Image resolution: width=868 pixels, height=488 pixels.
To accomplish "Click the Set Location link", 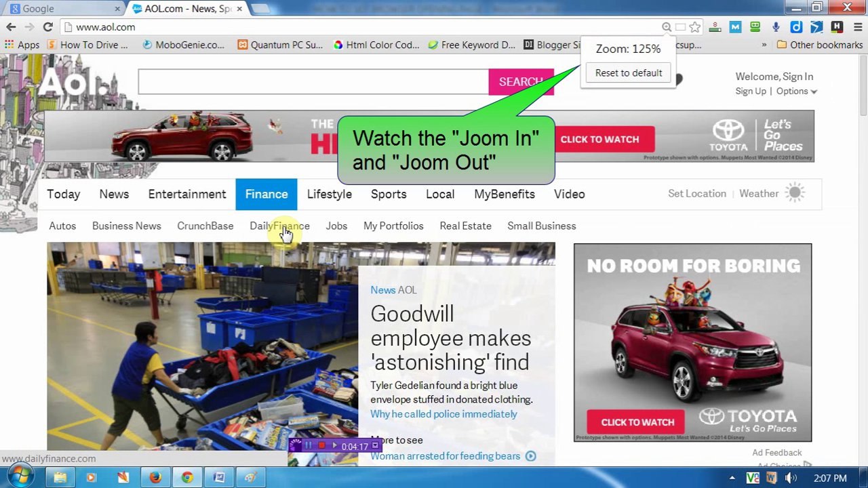I will (x=697, y=194).
